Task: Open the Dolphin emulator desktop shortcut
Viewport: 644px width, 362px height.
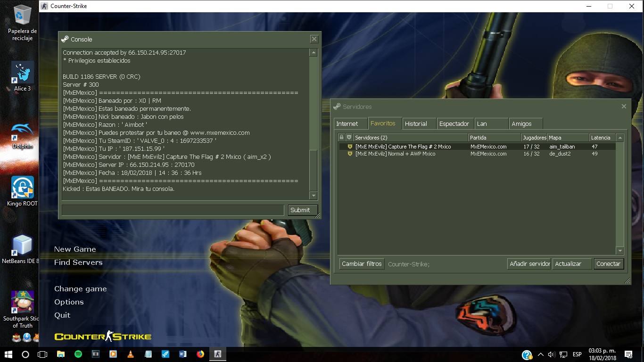Action: (22, 135)
